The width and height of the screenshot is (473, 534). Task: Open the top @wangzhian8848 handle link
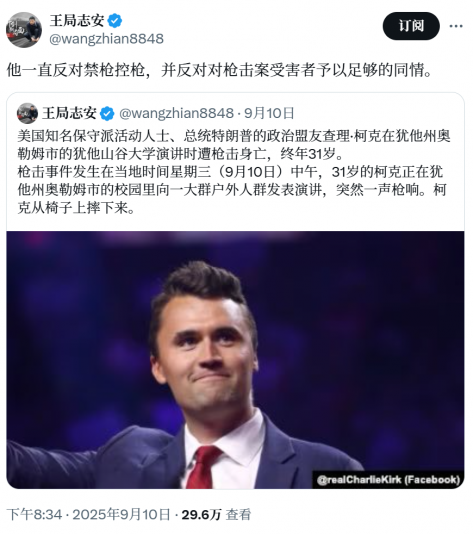(106, 39)
